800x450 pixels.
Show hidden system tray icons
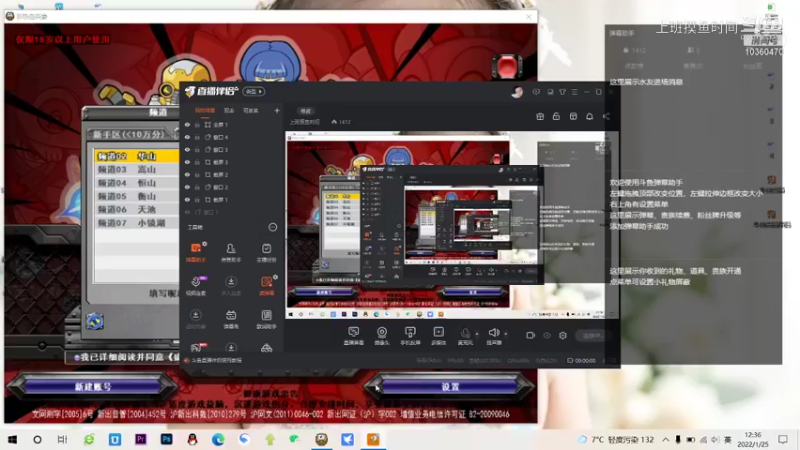point(665,439)
